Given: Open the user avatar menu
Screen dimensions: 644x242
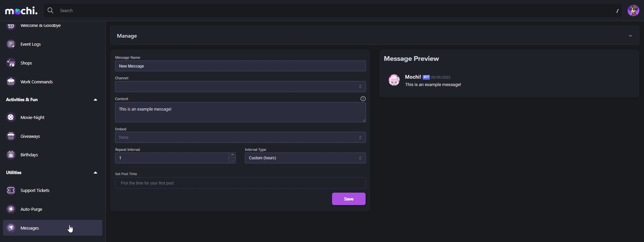Looking at the screenshot, I should [633, 11].
